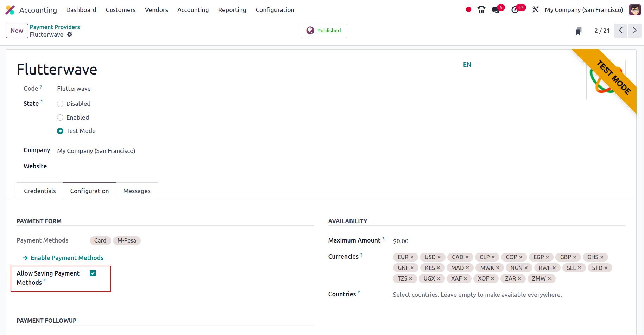
Task: Select the Enabled state radio button
Action: [x=60, y=117]
